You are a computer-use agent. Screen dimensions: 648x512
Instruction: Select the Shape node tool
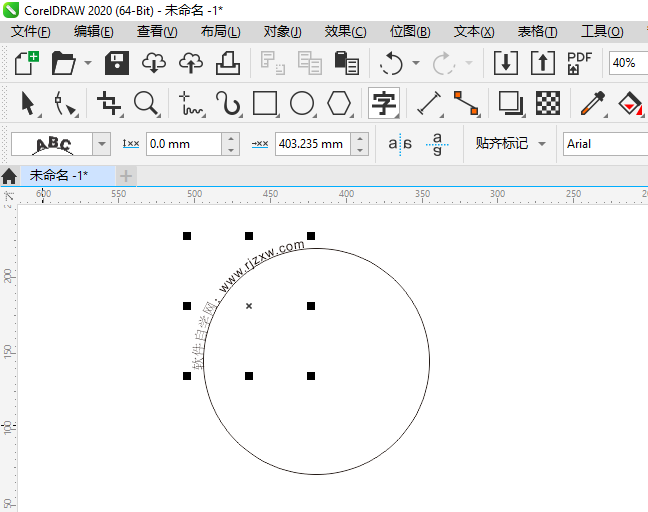click(x=65, y=103)
